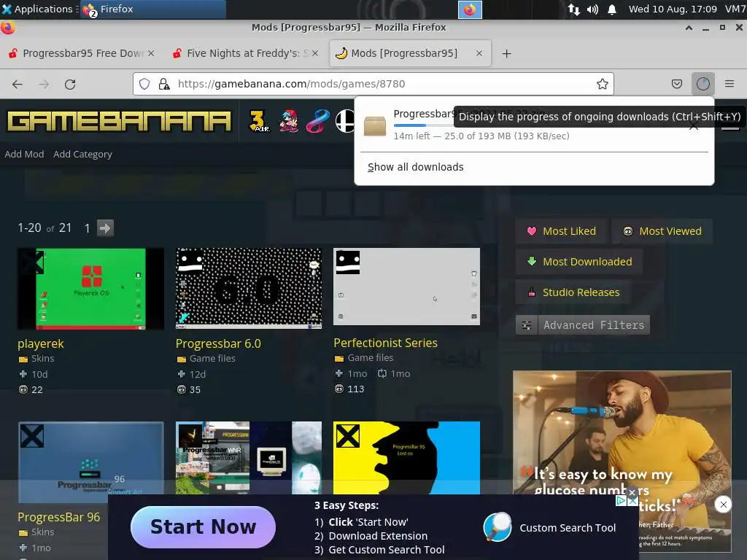Image resolution: width=747 pixels, height=560 pixels.
Task: Open Game files category under Perfectionist Series
Action: click(371, 357)
